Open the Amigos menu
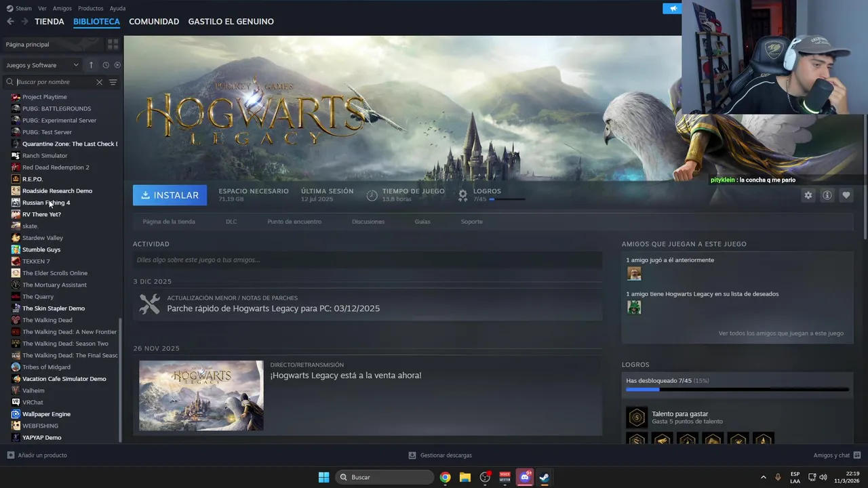 coord(62,8)
